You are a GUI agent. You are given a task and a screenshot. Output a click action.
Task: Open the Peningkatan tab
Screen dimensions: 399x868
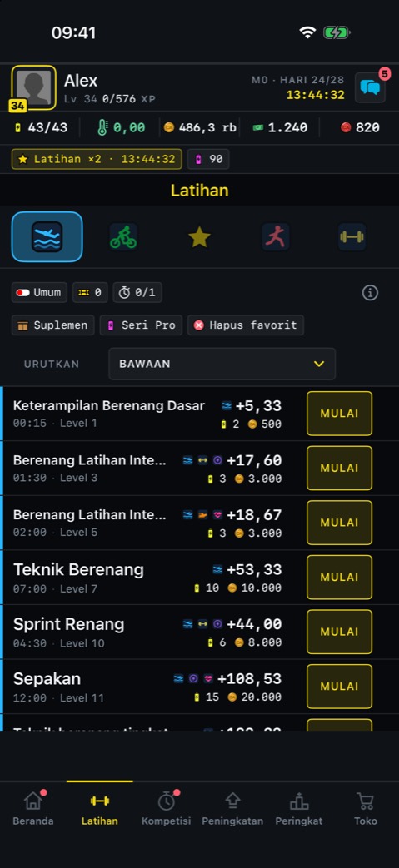point(232,809)
